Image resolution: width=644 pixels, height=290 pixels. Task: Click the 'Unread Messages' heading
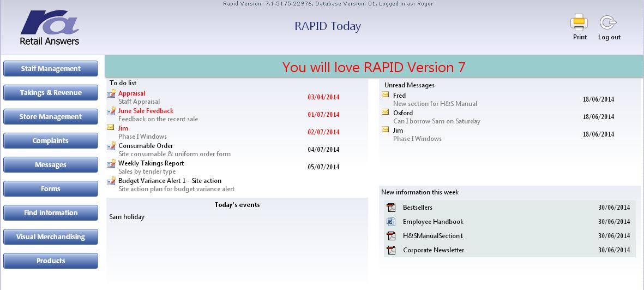[410, 85]
